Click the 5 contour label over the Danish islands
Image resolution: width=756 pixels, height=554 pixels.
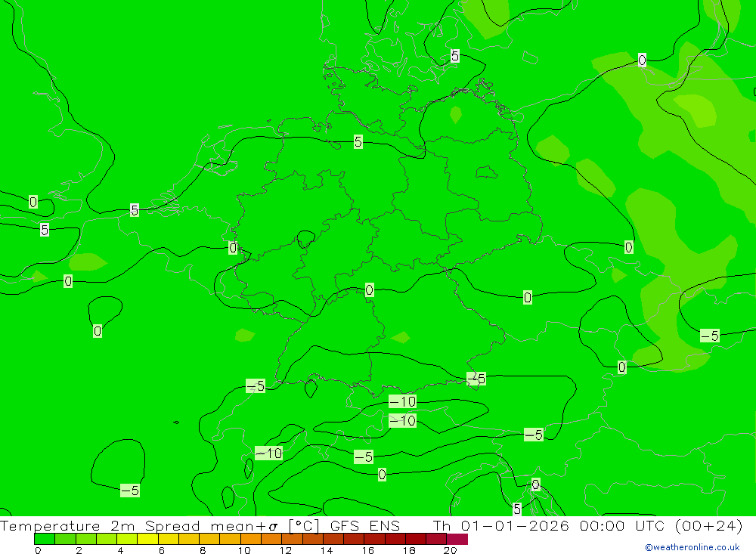(455, 56)
